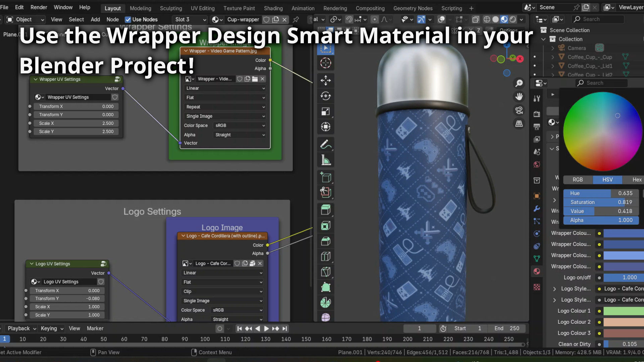Viewport: 644px width, 362px height.
Task: Open the Geometry Nodes workspace tab
Action: coord(413,8)
